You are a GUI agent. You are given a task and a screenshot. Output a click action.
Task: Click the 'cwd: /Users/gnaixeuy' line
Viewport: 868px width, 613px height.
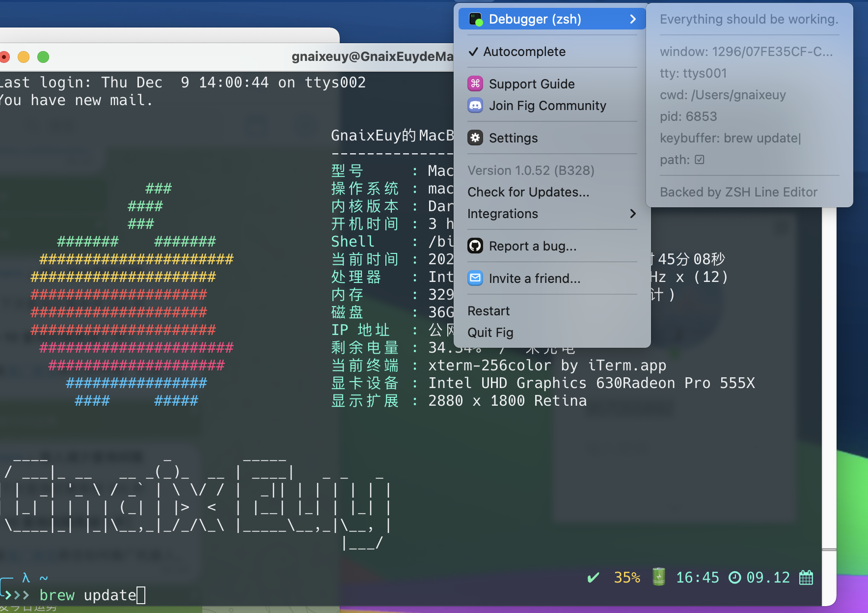[x=723, y=95]
